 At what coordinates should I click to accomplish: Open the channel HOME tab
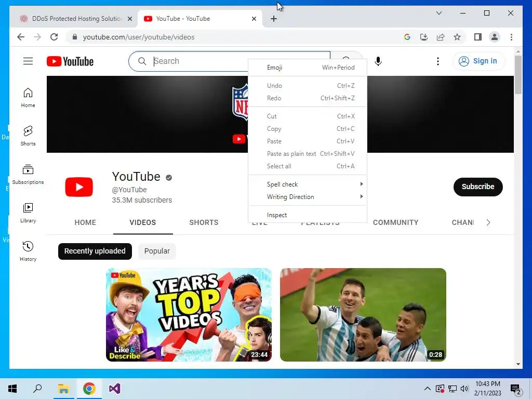coord(85,222)
